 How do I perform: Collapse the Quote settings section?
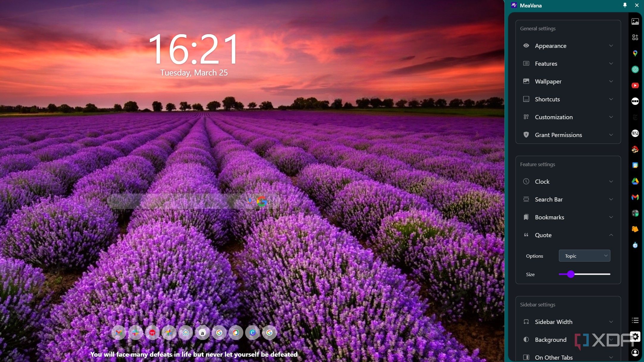pyautogui.click(x=568, y=235)
